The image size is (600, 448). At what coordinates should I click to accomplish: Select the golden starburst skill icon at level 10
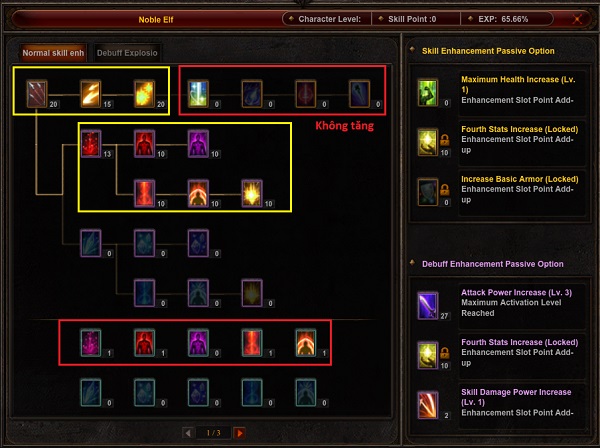coord(252,193)
